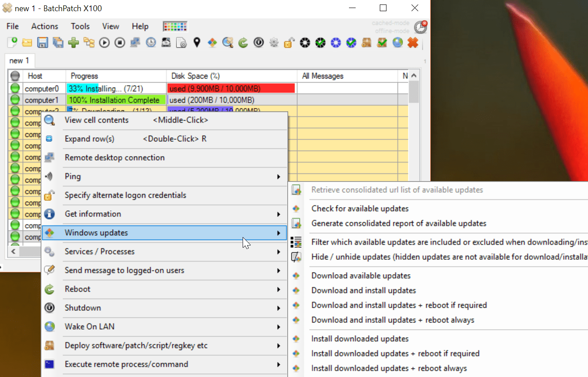
Task: Click the remote desktop monitors toolbar icon
Action: tap(135, 42)
